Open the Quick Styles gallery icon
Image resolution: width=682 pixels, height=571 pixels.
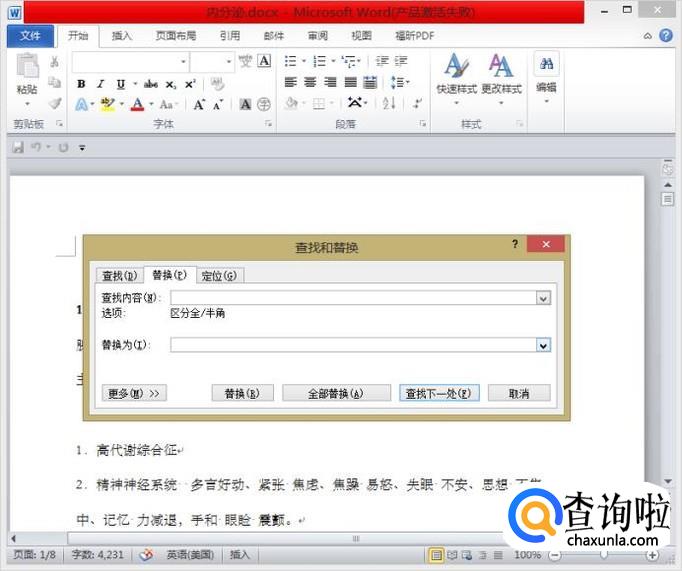point(456,70)
